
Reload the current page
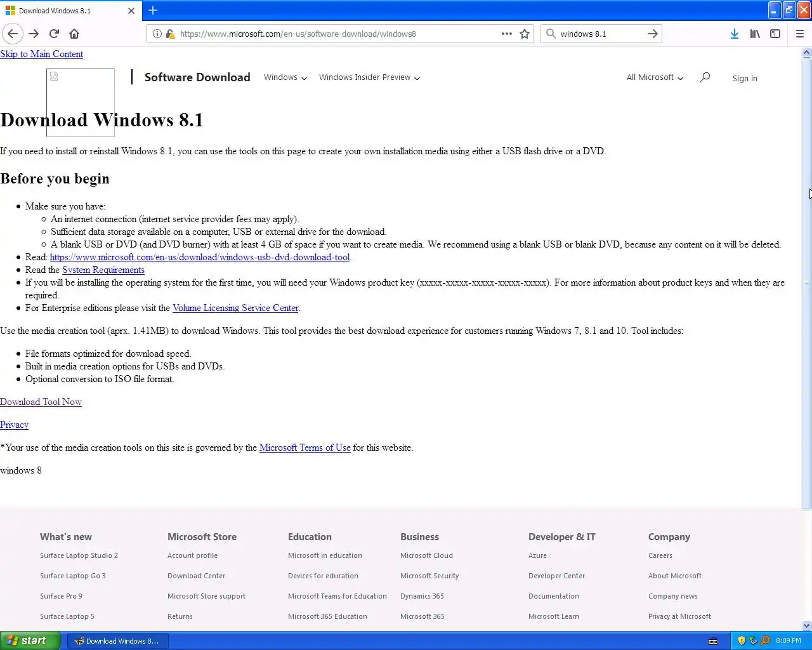coord(54,34)
